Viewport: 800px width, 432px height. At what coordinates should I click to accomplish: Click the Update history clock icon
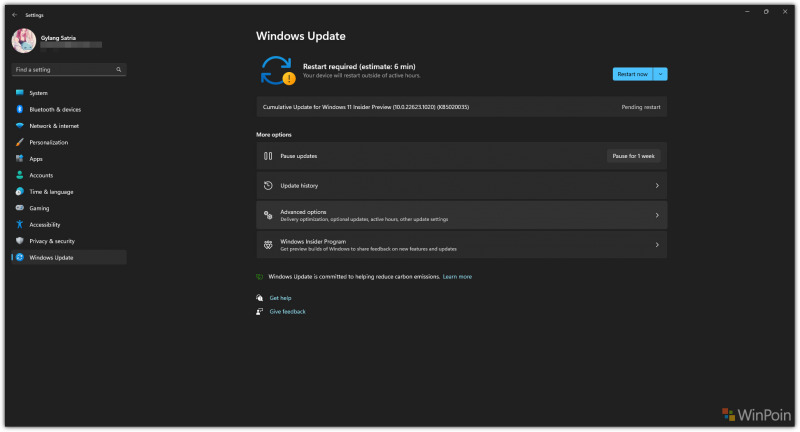[x=268, y=186]
